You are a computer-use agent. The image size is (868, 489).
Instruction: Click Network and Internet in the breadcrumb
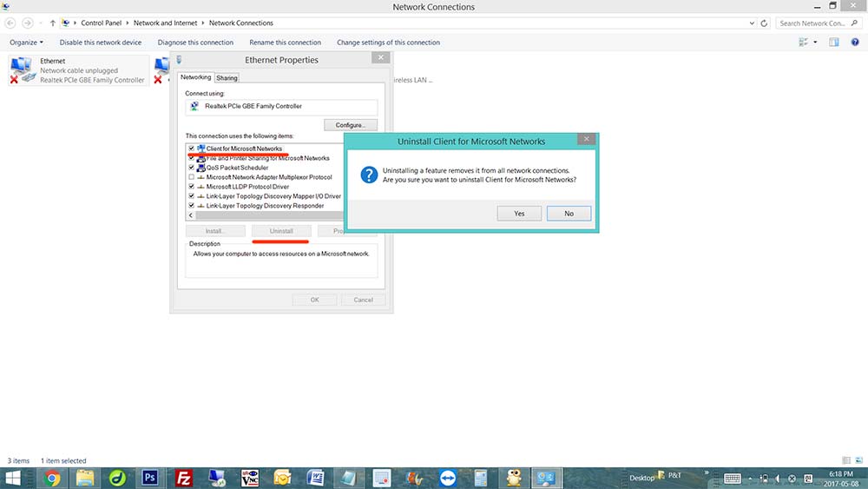click(x=165, y=23)
